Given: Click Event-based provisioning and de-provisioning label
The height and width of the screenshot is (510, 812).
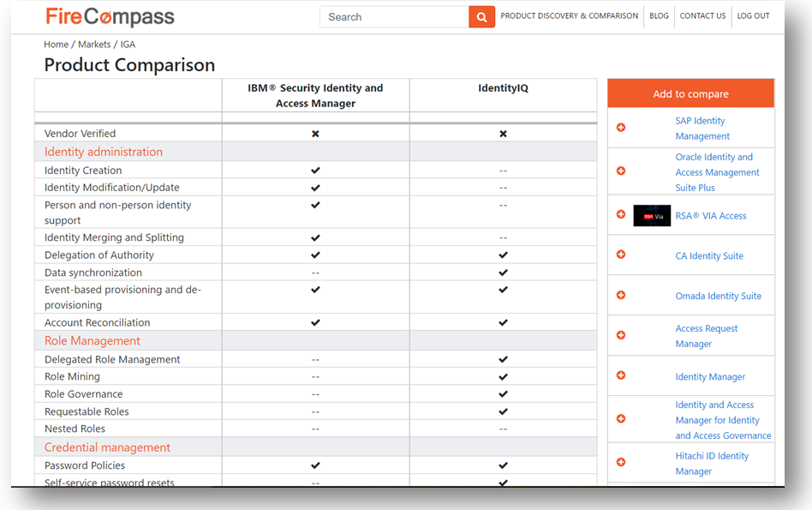Looking at the screenshot, I should point(122,297).
